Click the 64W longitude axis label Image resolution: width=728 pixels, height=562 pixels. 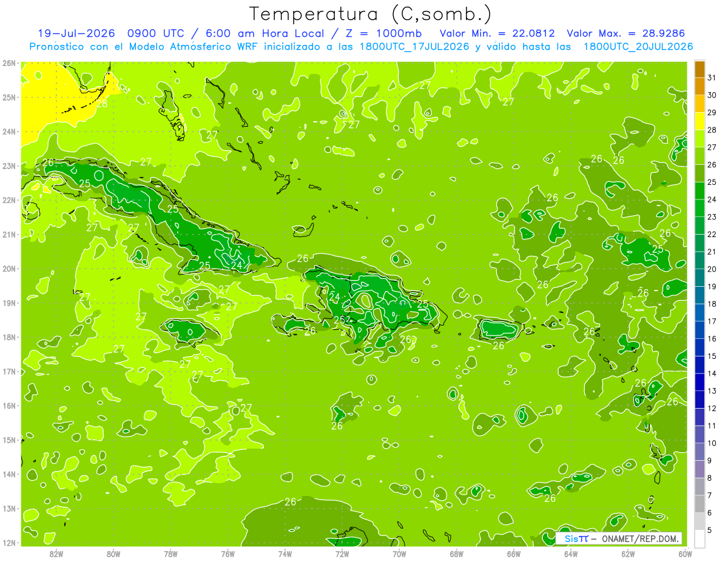[x=571, y=554]
